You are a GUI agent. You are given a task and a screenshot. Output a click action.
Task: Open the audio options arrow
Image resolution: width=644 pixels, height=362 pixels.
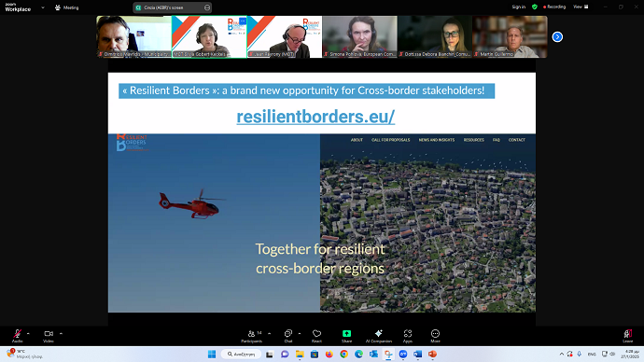(28, 334)
